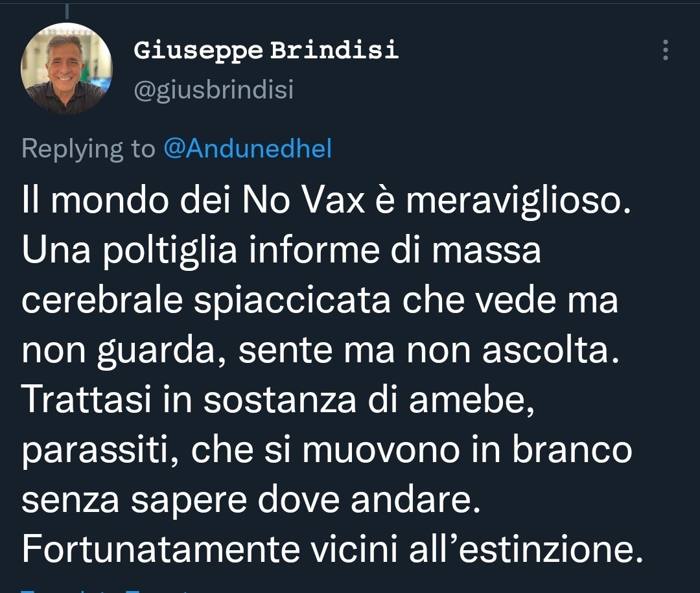Screen dimensions: 700x593
Task: Open the mentioned @Andunedhel profile
Action: pos(248,148)
